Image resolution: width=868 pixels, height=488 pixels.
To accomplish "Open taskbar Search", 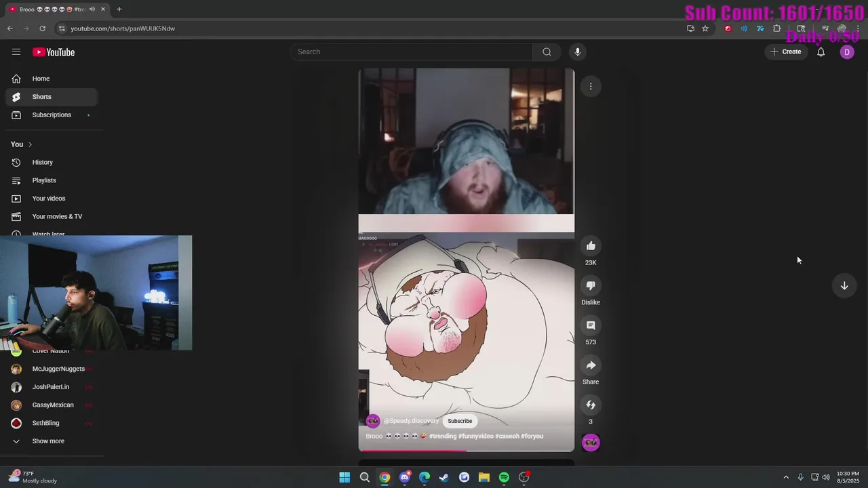I will (365, 477).
